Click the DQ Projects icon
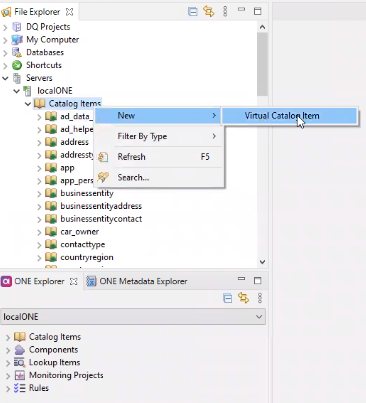The width and height of the screenshot is (366, 403). [17, 27]
